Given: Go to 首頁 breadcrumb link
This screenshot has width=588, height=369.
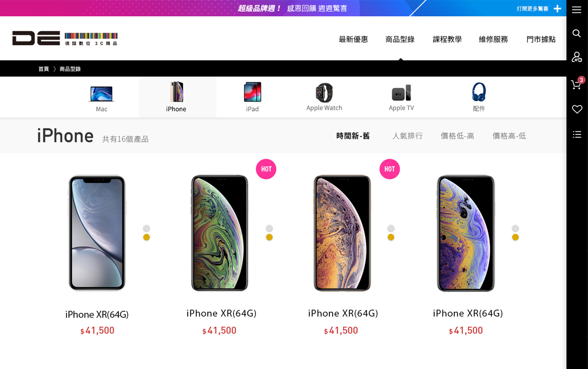Looking at the screenshot, I should click(44, 69).
